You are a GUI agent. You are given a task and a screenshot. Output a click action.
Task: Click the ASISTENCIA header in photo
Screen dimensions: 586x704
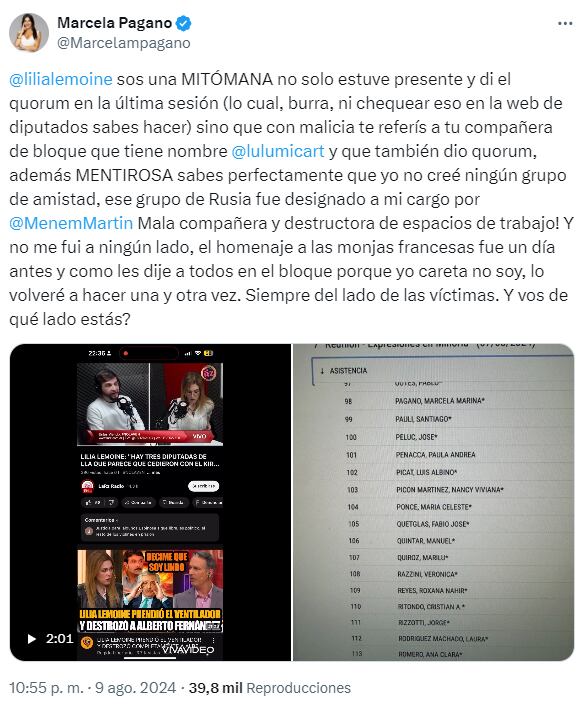[348, 371]
